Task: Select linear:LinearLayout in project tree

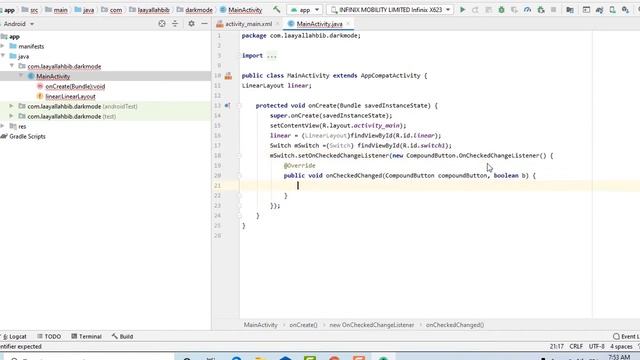Action: pos(70,96)
